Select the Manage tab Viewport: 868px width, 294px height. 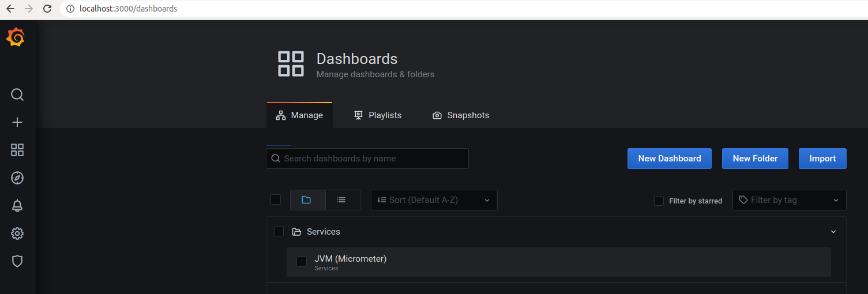299,115
